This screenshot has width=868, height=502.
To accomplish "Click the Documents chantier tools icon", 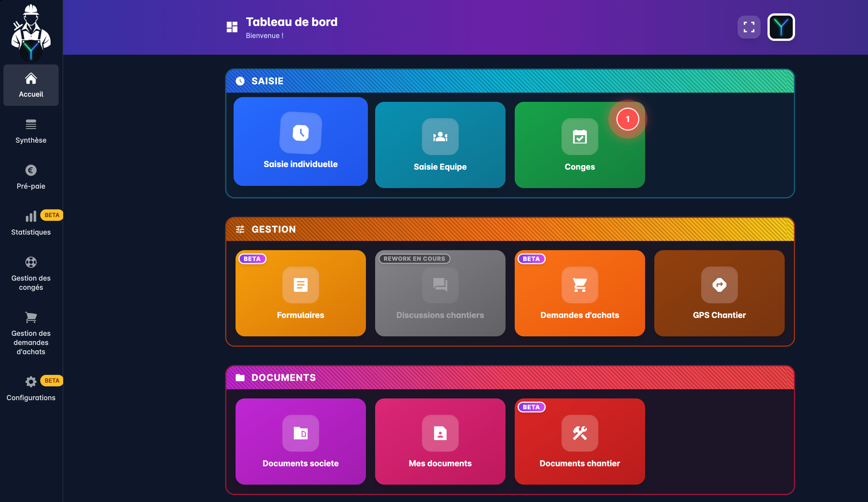I will pyautogui.click(x=580, y=433).
